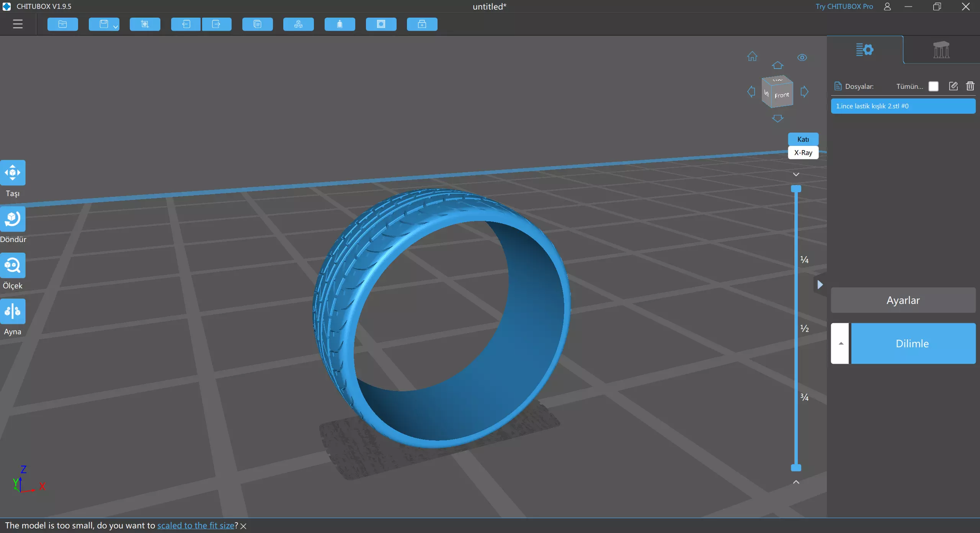Click the Front face of view cube

(782, 95)
